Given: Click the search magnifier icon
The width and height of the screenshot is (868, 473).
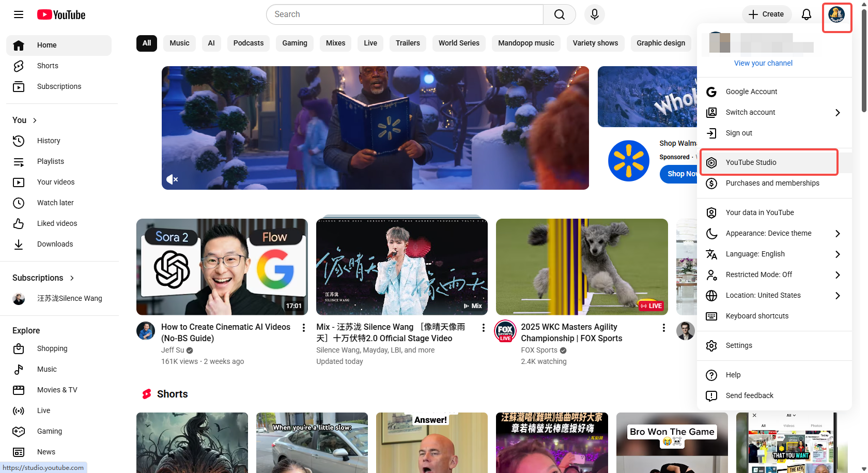Looking at the screenshot, I should (x=559, y=14).
